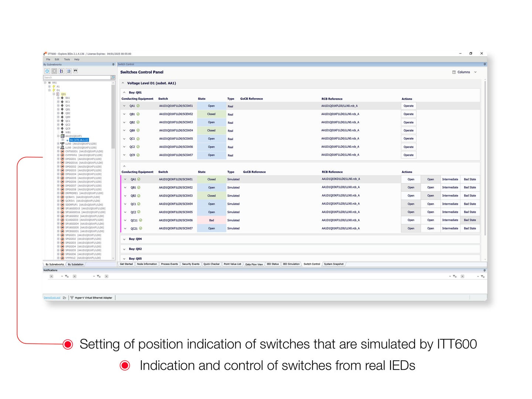This screenshot has height=399, width=532.
Task: Expand the Bay: Q04 section
Action: 125,239
